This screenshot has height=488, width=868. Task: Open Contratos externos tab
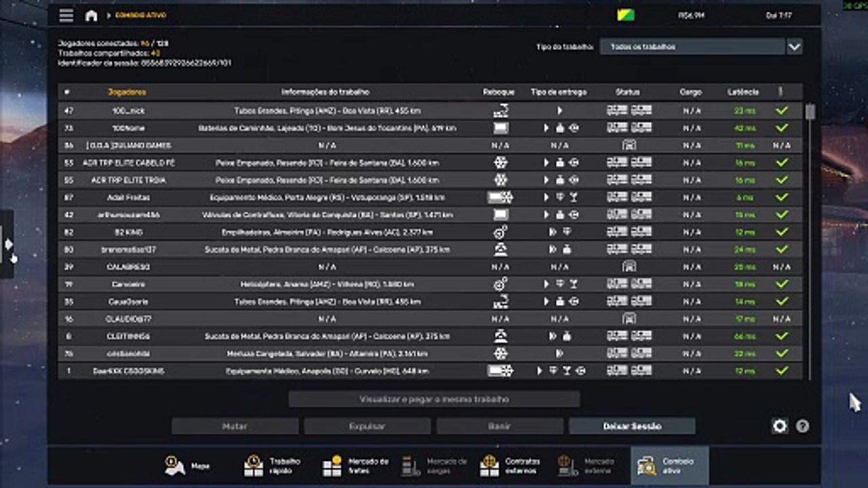pos(510,466)
